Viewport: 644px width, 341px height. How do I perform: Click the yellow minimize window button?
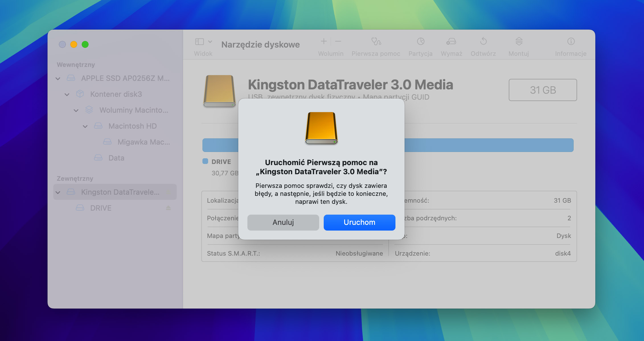74,44
